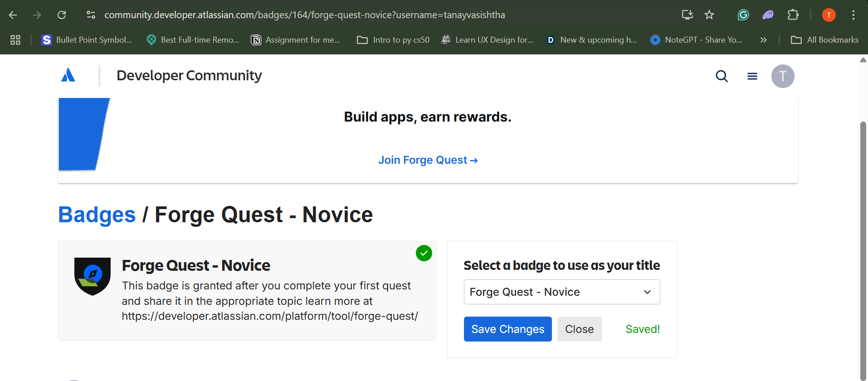Go back to previous page
868x381 pixels.
point(13,15)
